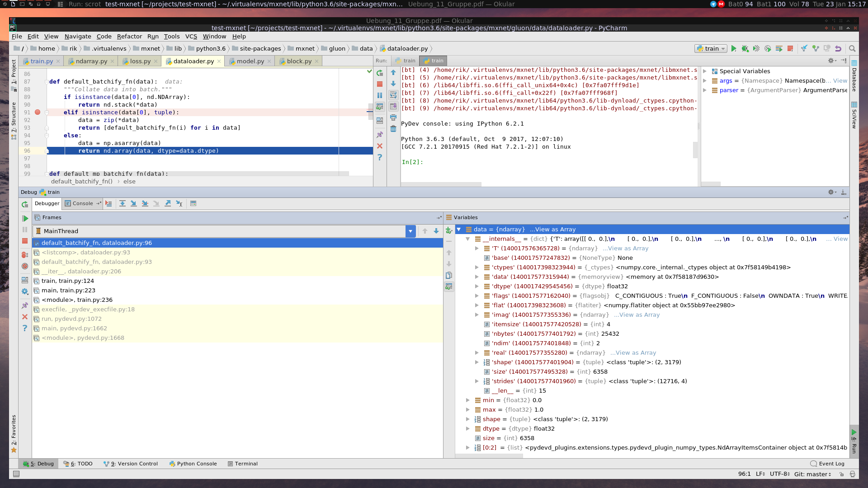Select the Step Over icon in debugger toolbar

[x=123, y=203]
